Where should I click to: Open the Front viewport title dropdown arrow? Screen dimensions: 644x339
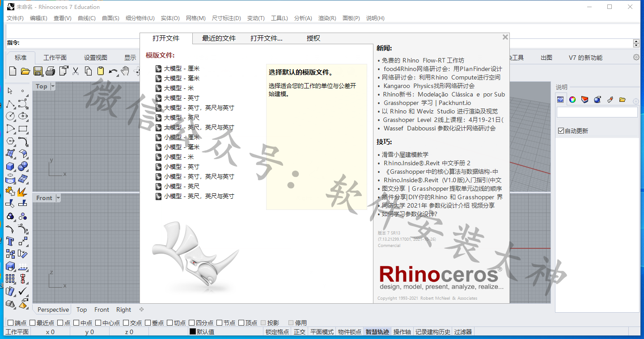tap(58, 198)
